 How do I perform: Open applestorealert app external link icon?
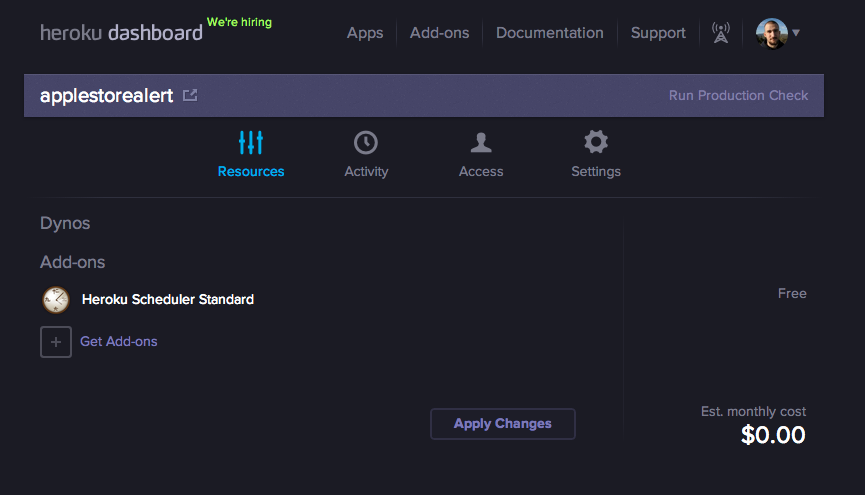pos(190,95)
